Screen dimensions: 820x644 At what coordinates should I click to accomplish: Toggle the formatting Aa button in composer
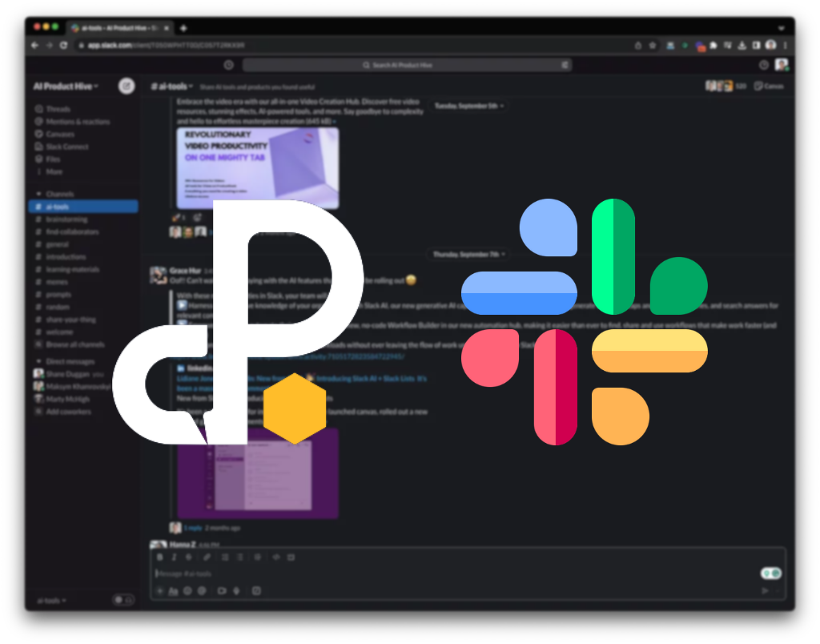coord(173,590)
